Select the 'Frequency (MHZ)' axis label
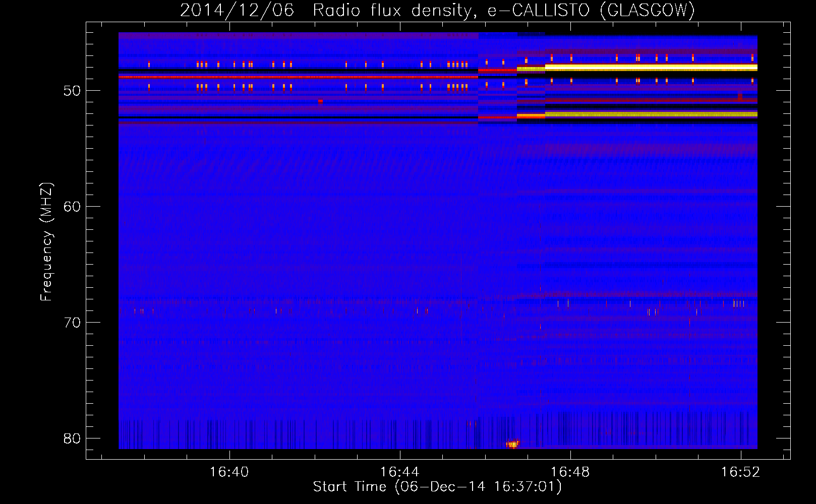 tap(46, 242)
